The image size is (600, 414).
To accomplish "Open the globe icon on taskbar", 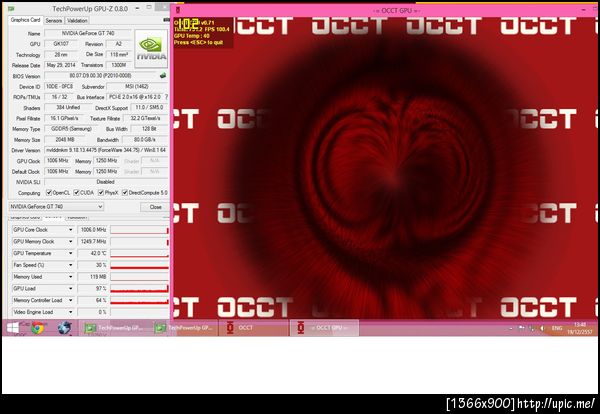I will (64, 328).
